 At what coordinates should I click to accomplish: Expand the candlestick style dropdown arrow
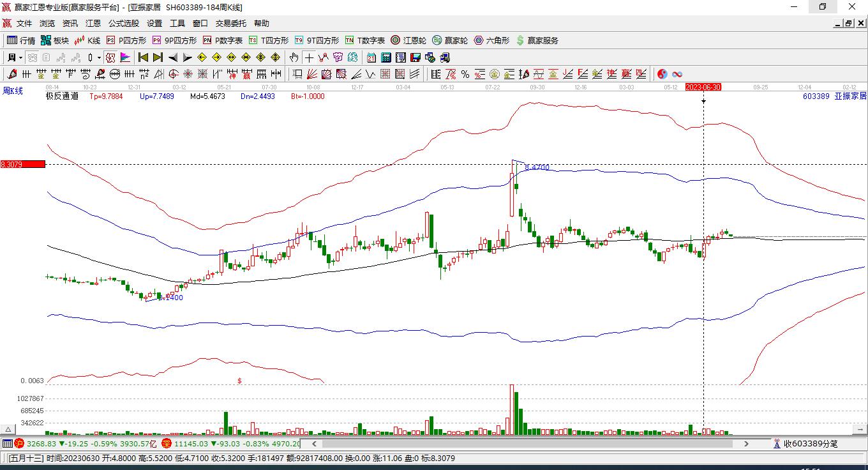point(99,57)
